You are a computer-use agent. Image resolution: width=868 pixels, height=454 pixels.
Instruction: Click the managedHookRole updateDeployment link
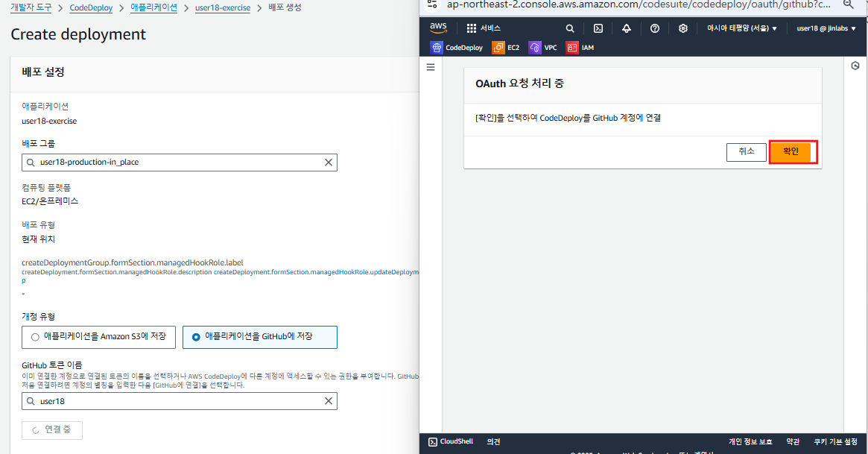click(x=316, y=272)
